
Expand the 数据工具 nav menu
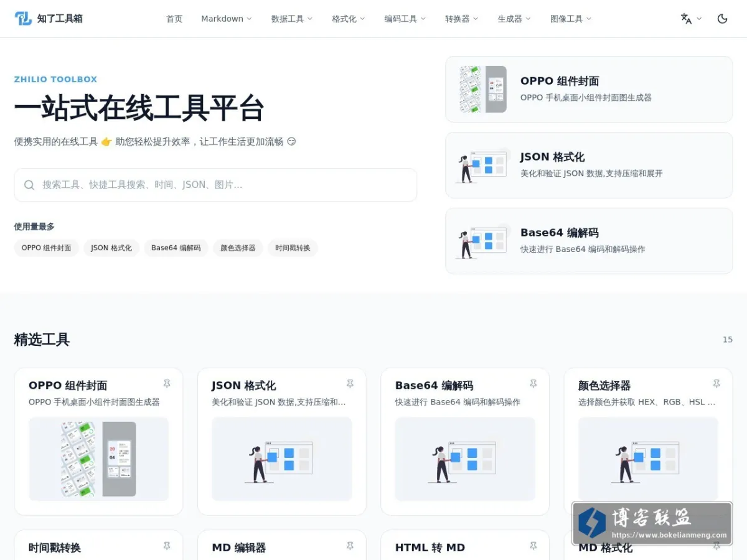(x=292, y=19)
